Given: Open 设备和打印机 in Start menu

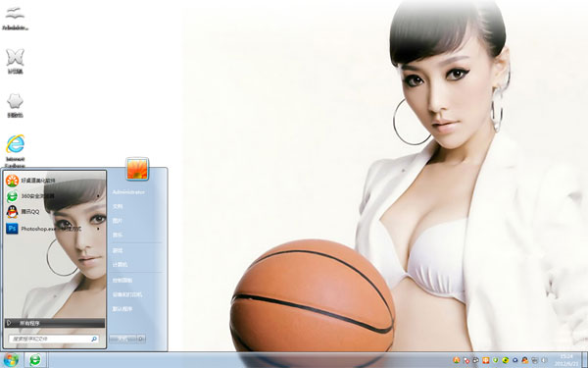Looking at the screenshot, I should [x=127, y=294].
